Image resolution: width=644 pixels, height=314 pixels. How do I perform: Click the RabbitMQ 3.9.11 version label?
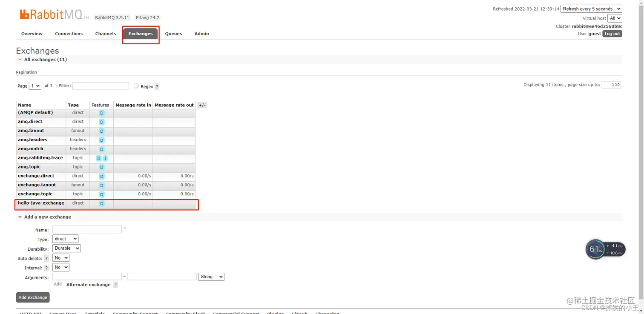click(x=112, y=17)
